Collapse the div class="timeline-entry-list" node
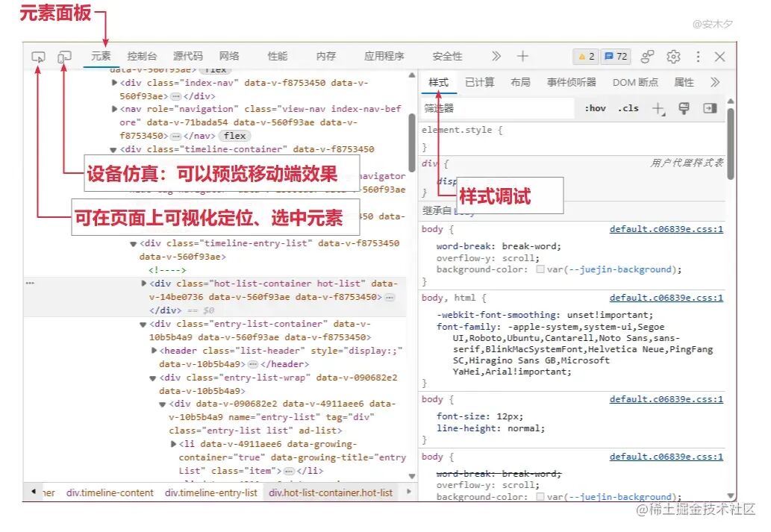This screenshot has height=532, width=771. [134, 243]
